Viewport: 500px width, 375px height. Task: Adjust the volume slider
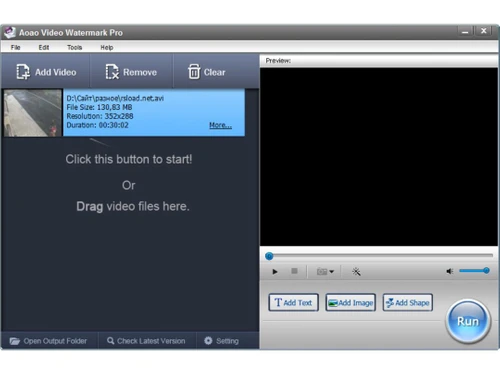(x=474, y=271)
